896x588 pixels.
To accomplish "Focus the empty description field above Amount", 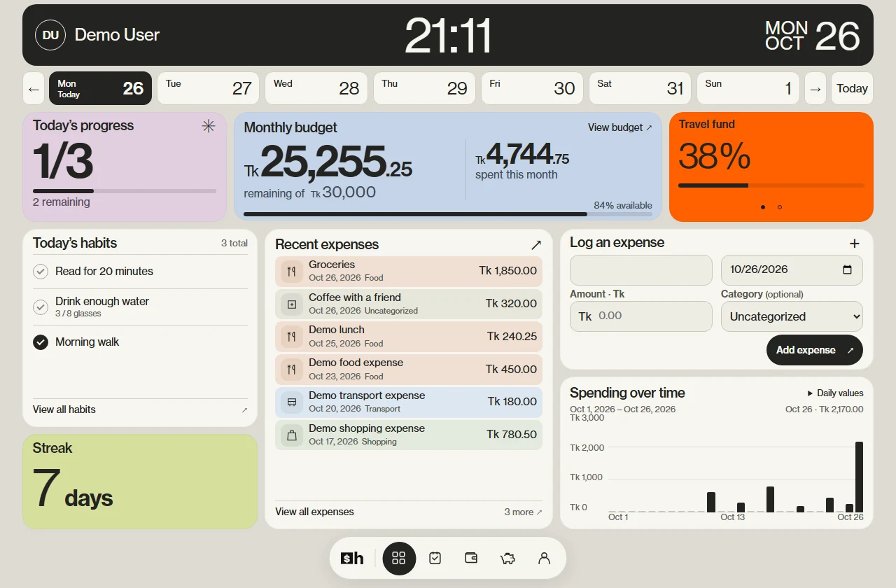I will coord(641,270).
